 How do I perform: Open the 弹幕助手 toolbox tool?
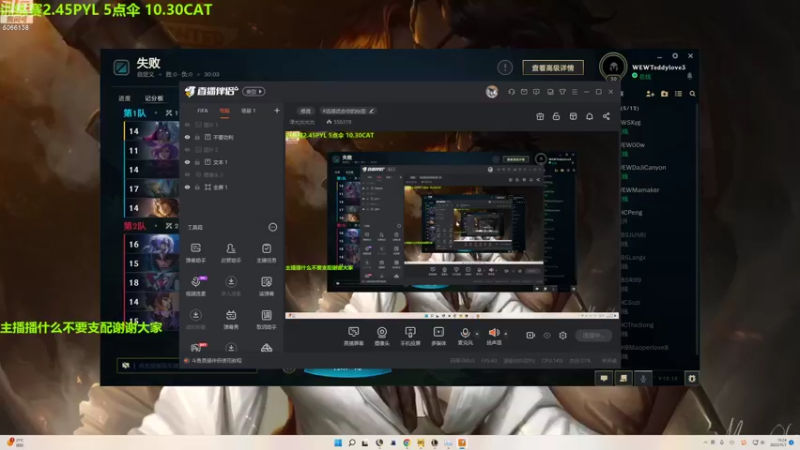tap(195, 253)
